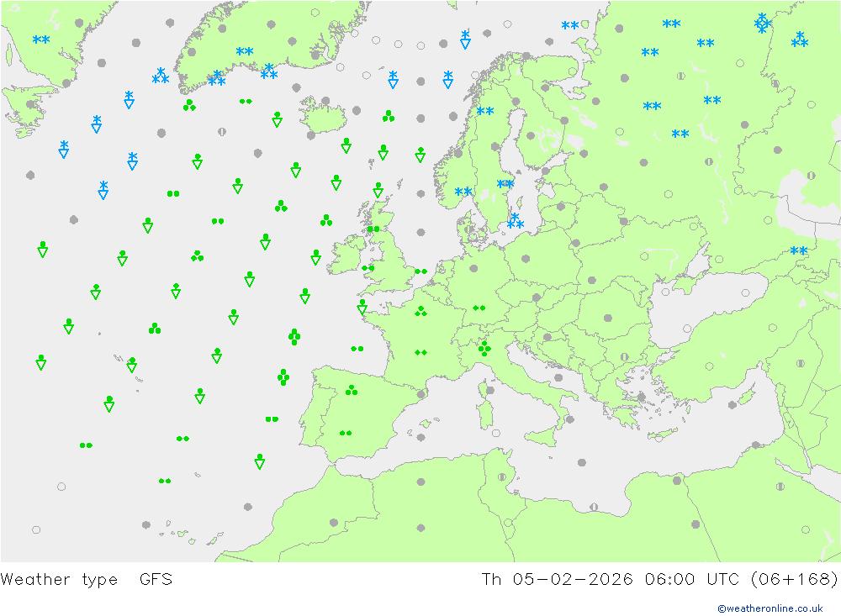
Task: Click the gray cloud dot on Corsica
Action: (x=489, y=391)
